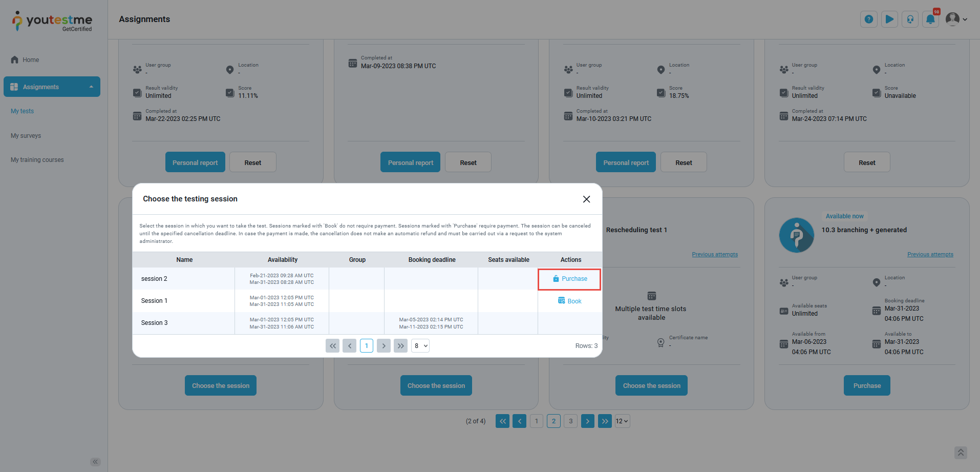Click the scroll-to-top double arrow icon
The image size is (980, 472).
[961, 453]
